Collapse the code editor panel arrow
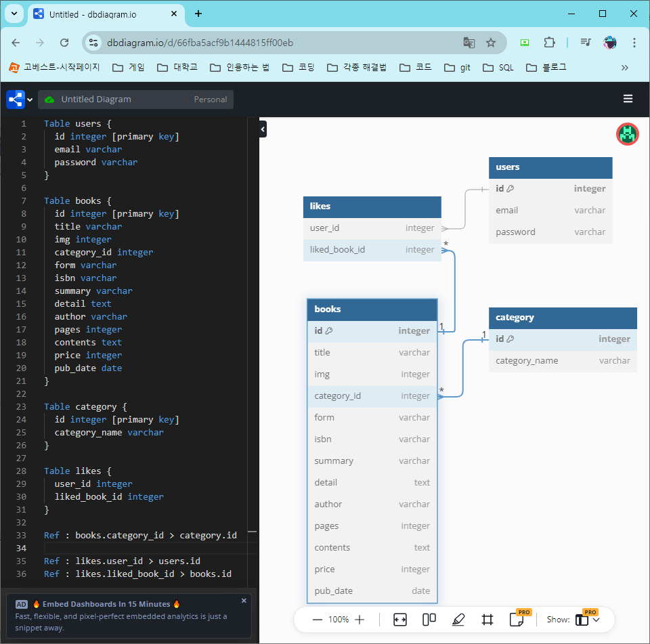Screen dimensions: 650x644 pos(263,129)
